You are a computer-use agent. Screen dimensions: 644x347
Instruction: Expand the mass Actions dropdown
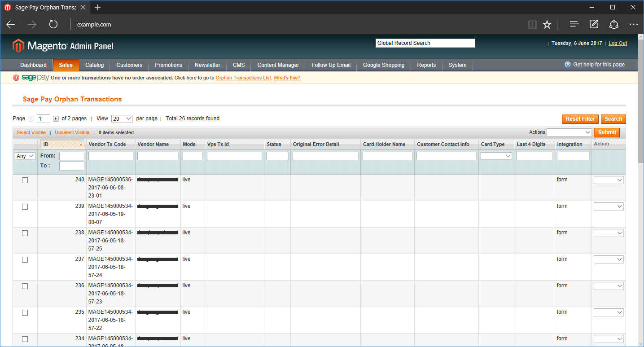tap(569, 132)
